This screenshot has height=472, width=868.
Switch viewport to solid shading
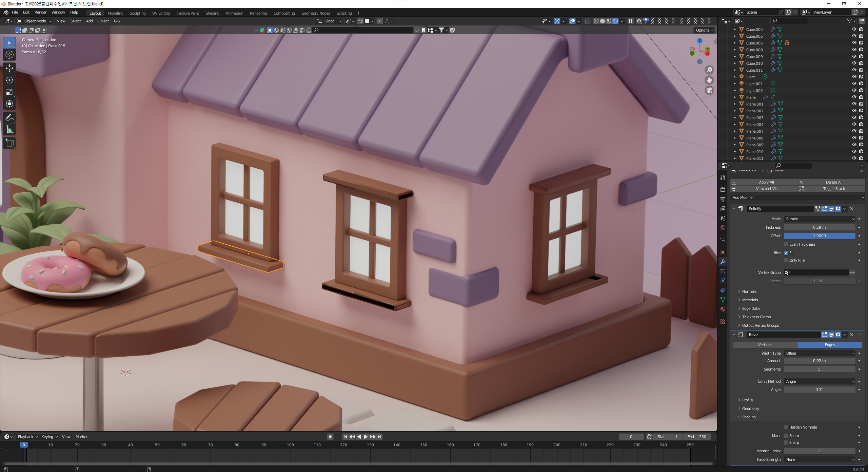coord(603,21)
